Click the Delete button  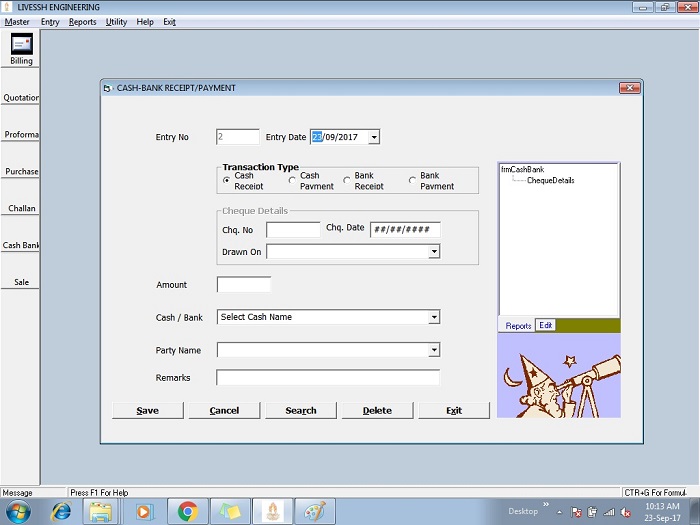[x=377, y=410]
